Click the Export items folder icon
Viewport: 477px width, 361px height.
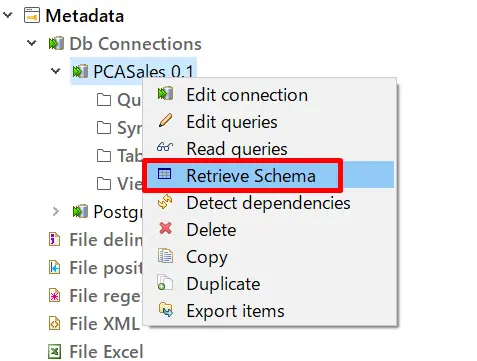pos(166,309)
